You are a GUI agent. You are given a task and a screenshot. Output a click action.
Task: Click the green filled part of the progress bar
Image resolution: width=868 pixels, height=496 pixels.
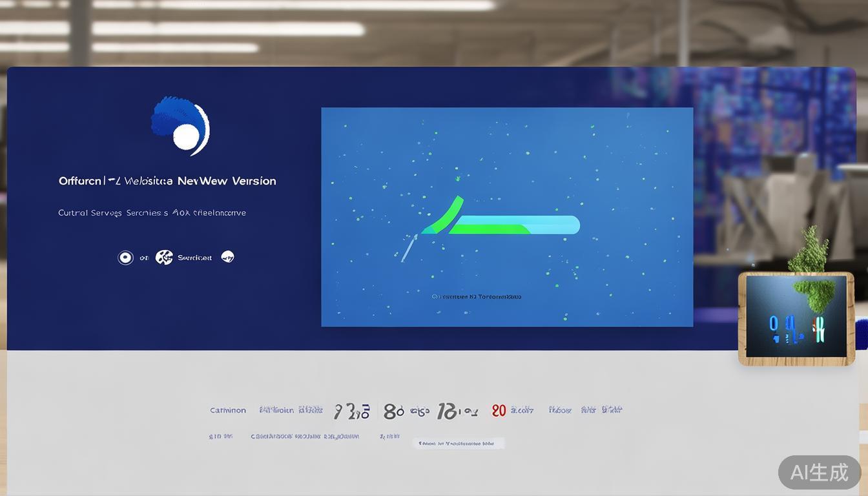(491, 229)
